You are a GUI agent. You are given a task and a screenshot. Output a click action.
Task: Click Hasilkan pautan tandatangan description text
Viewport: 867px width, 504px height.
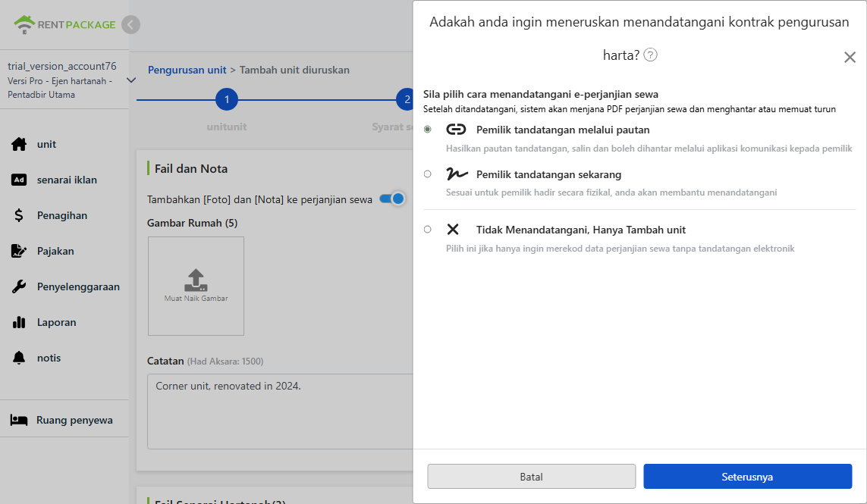pyautogui.click(x=649, y=148)
